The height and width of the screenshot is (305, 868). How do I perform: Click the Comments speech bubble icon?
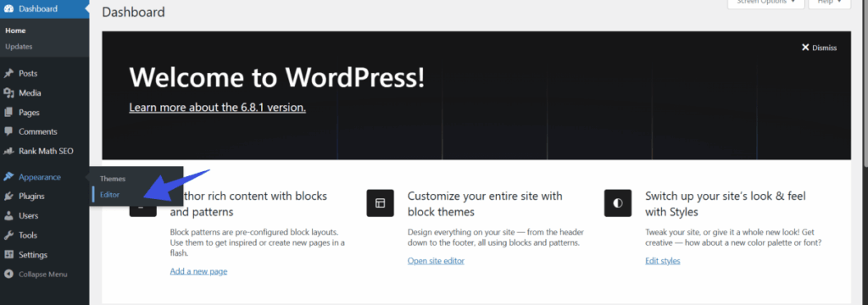[x=8, y=131]
